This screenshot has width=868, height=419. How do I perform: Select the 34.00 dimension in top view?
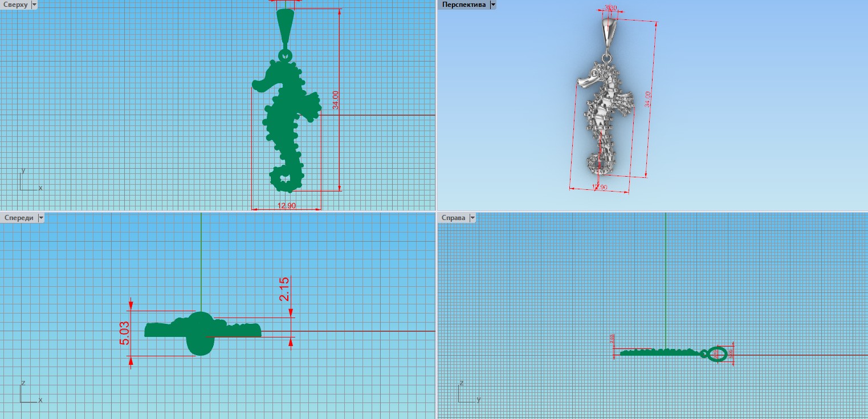click(x=336, y=100)
